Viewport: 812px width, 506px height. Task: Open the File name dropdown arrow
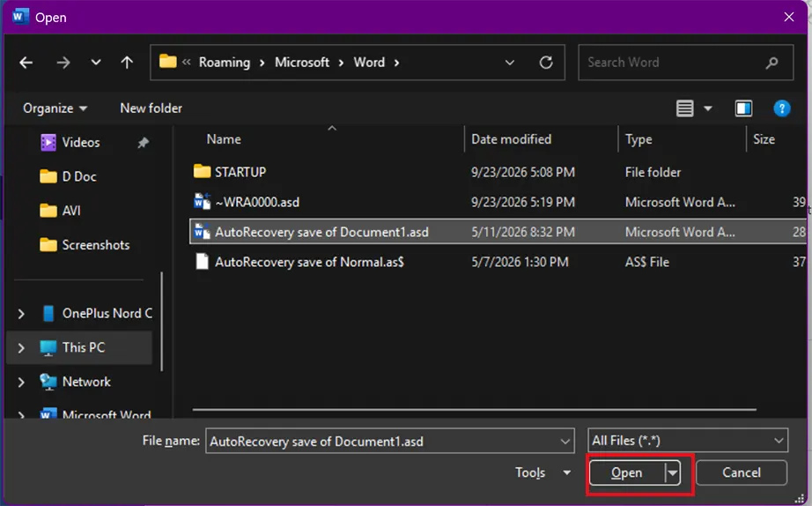[x=565, y=441]
